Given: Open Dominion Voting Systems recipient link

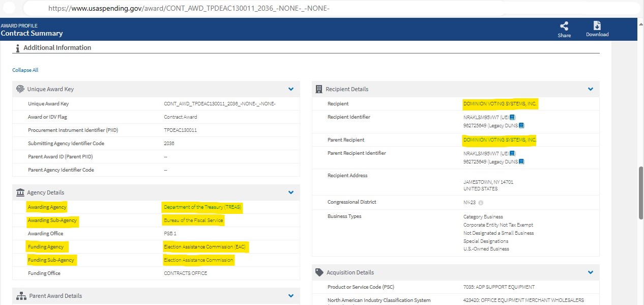Looking at the screenshot, I should (x=500, y=104).
